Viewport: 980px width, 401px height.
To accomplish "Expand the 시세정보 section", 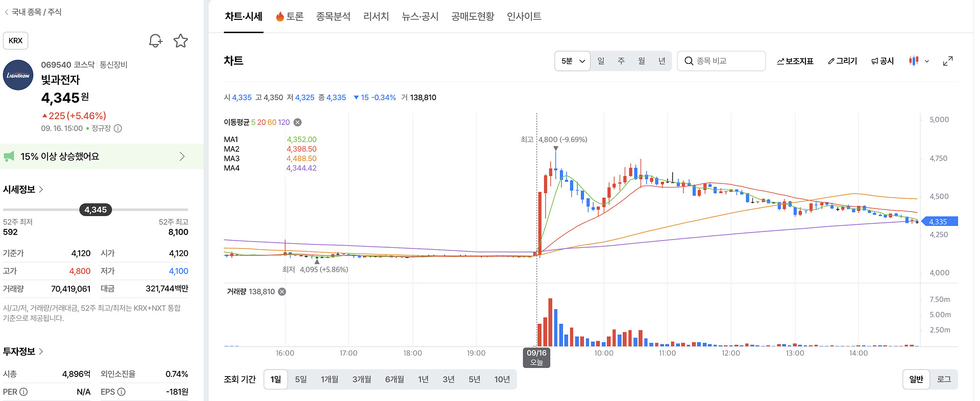I will click(x=23, y=190).
